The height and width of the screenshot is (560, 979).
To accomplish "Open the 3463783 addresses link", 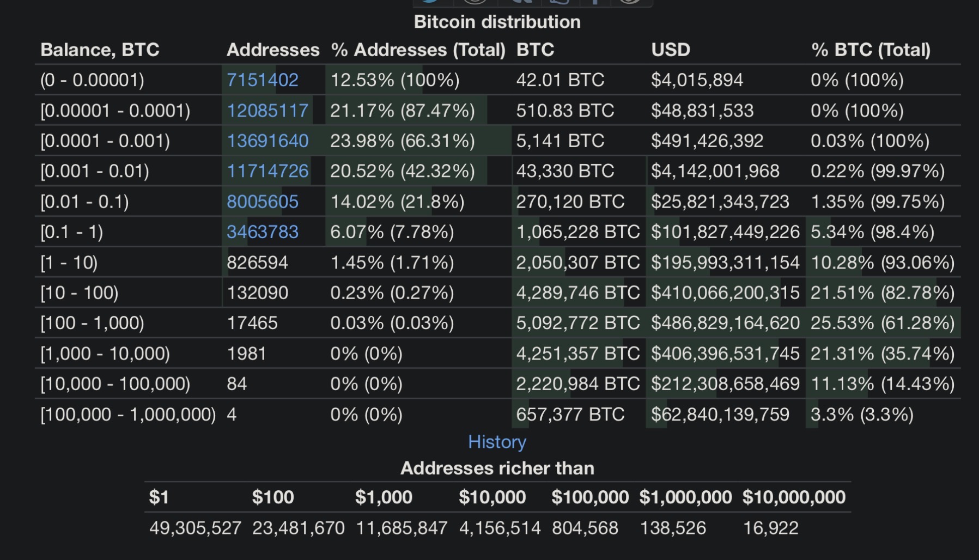I will [x=263, y=232].
